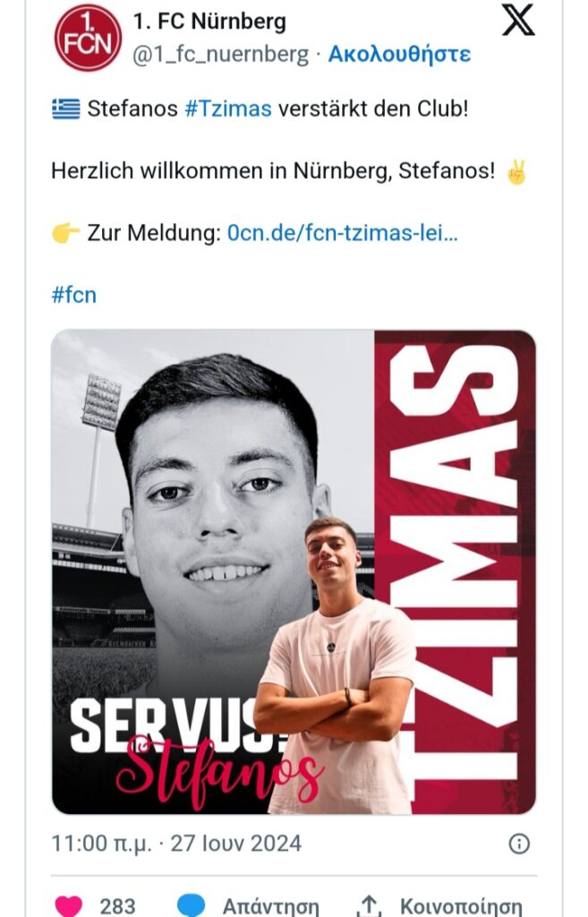Click the 283 likes count
This screenshot has height=917, width=588.
pyautogui.click(x=117, y=906)
